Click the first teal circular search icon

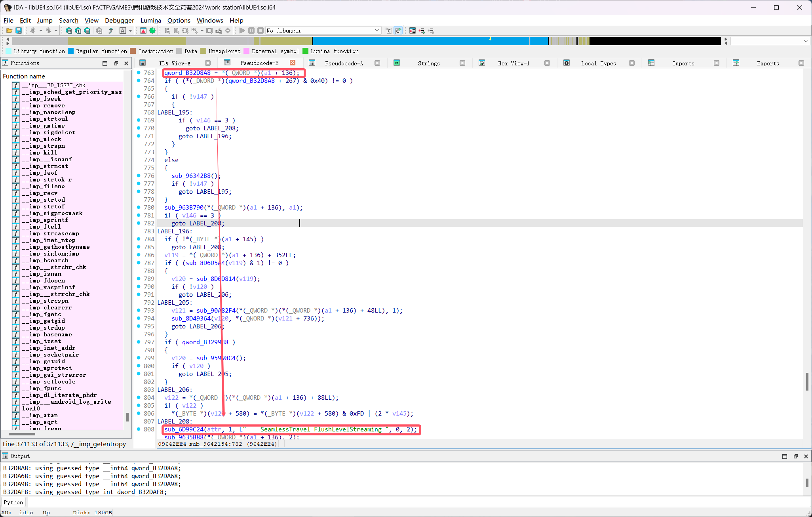pos(69,31)
